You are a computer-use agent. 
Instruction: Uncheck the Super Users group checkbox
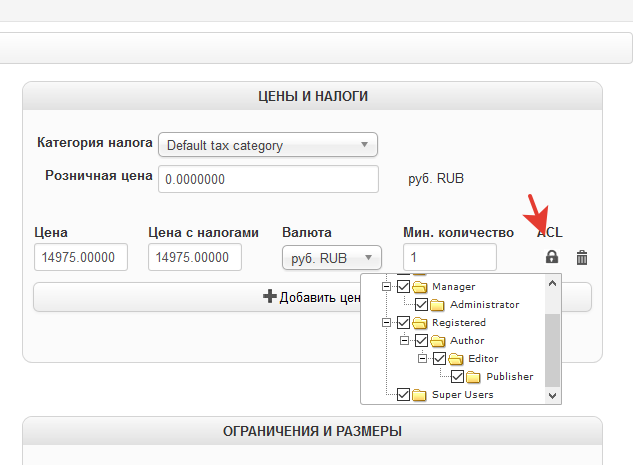[403, 394]
